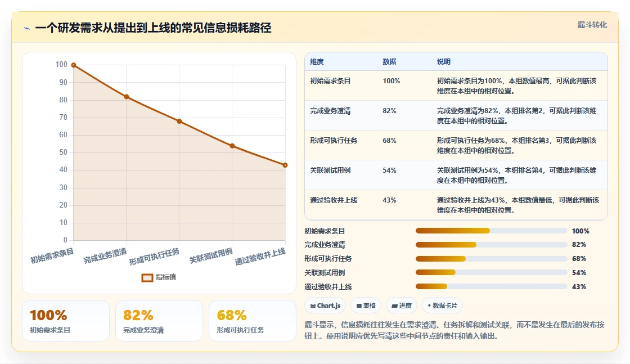630x364 pixels.
Task: Click the icon in the 进度 chip
Action: (394, 305)
